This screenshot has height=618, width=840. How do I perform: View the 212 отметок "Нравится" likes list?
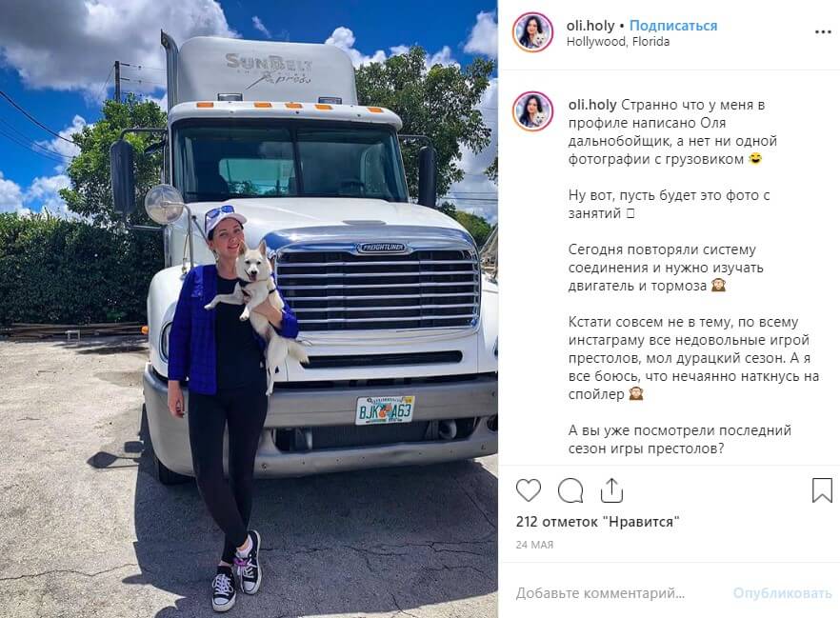[597, 522]
